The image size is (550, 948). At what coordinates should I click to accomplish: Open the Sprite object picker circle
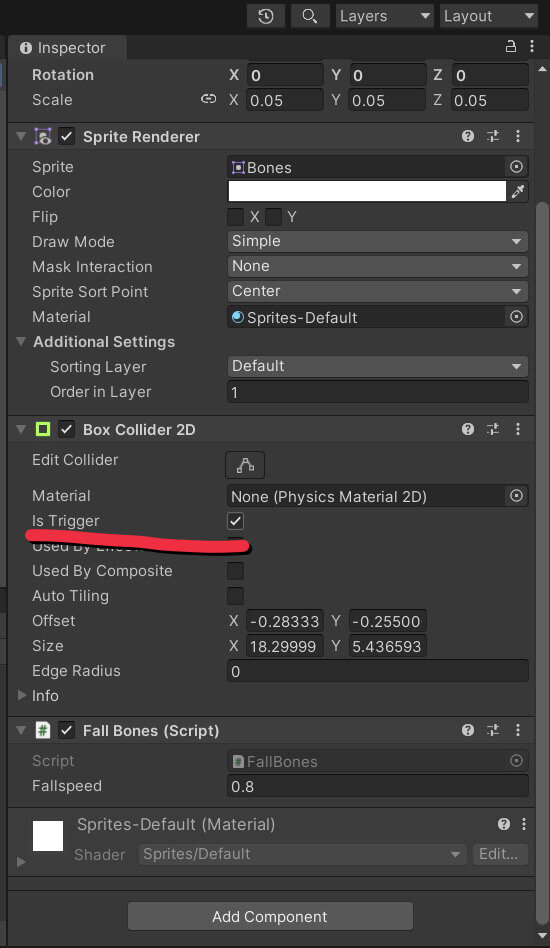click(x=516, y=167)
